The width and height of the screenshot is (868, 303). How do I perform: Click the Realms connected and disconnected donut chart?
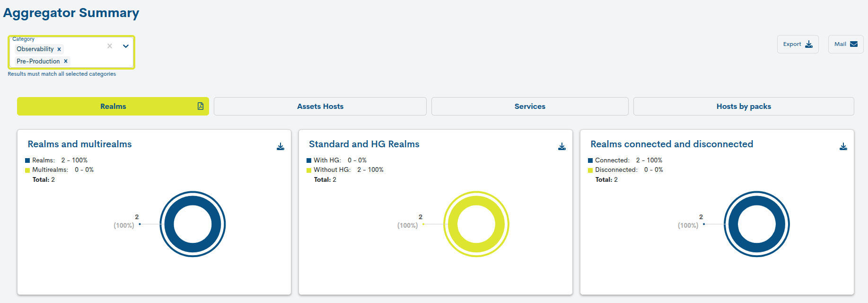(757, 224)
